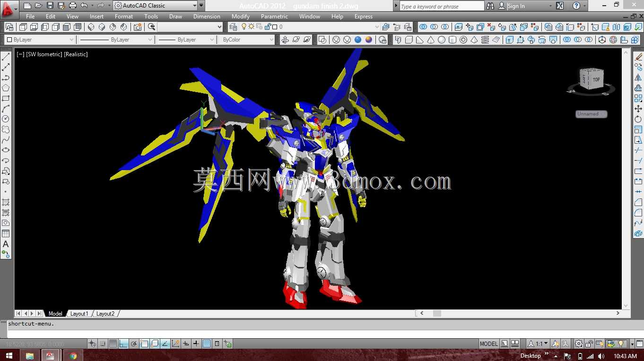The width and height of the screenshot is (644, 361).
Task: Click the layer 0 color swatch
Action: (x=274, y=27)
